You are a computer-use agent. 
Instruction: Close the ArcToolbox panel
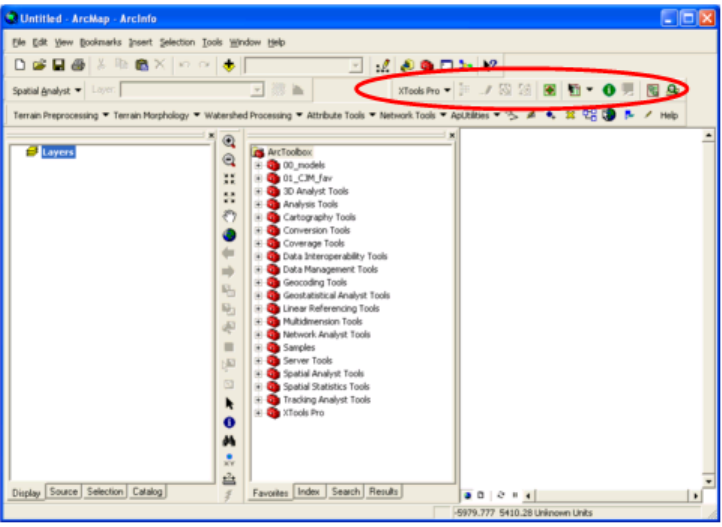[452, 135]
